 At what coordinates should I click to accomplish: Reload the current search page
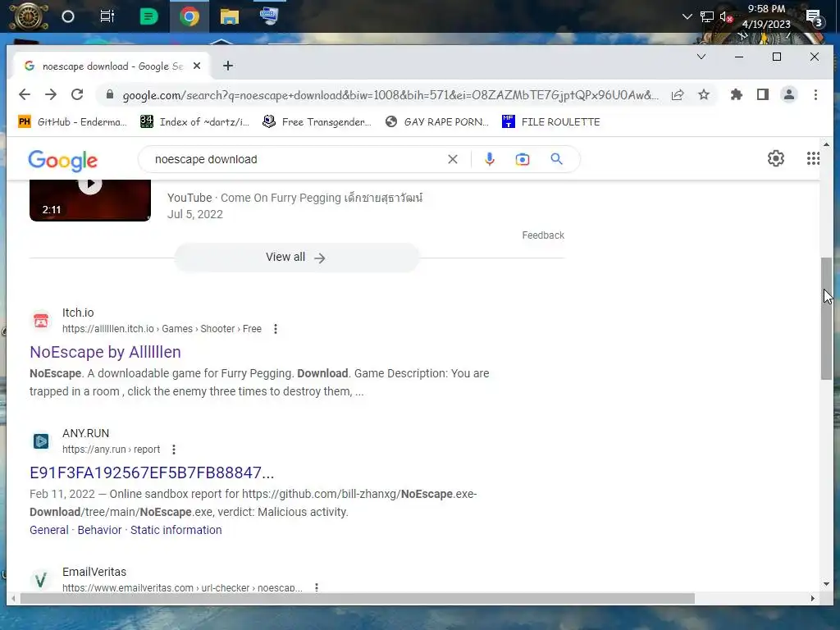tap(77, 95)
